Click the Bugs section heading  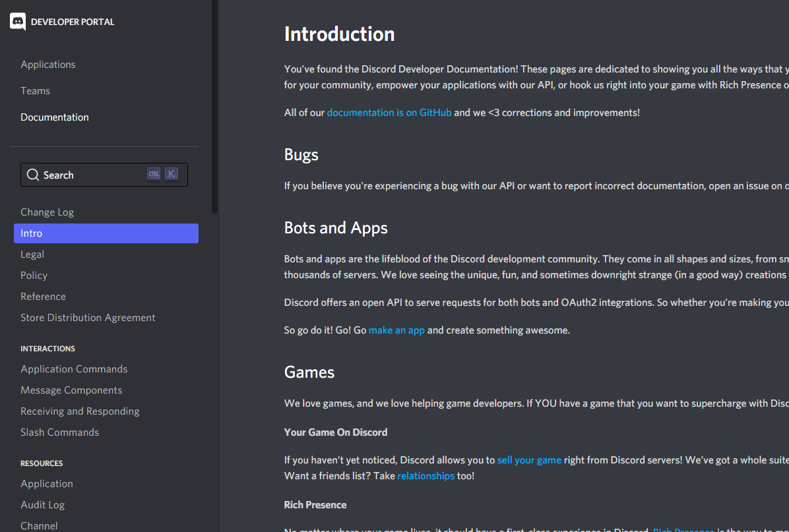pos(301,154)
